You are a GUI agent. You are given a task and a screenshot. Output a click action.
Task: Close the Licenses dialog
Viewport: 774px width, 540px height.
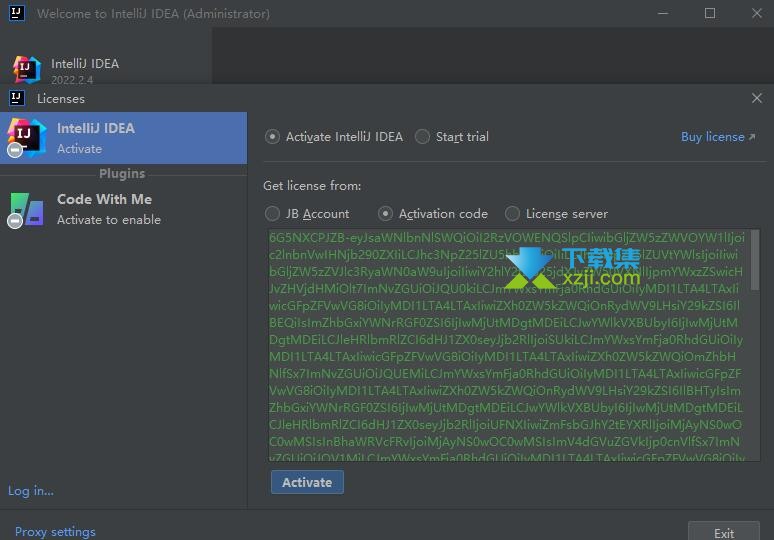[757, 98]
